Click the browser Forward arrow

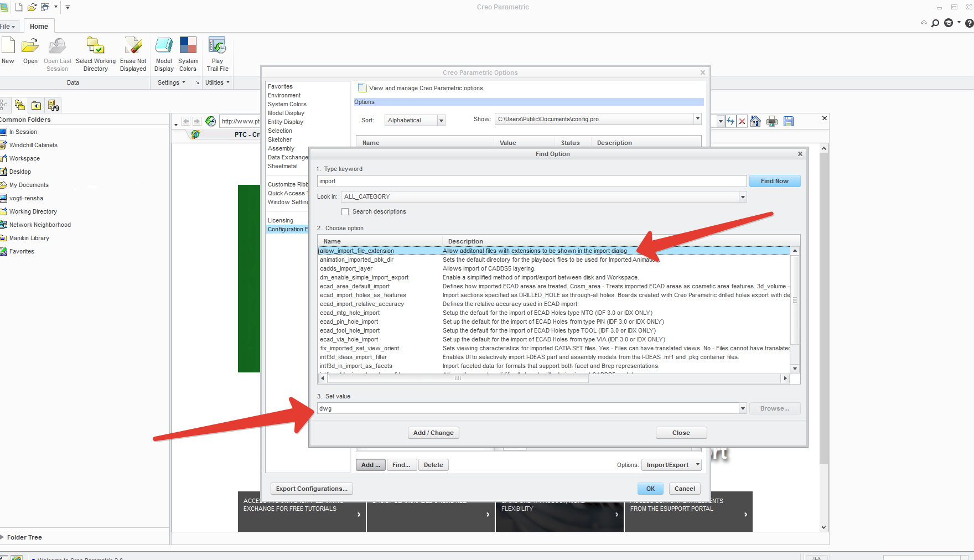(x=196, y=121)
